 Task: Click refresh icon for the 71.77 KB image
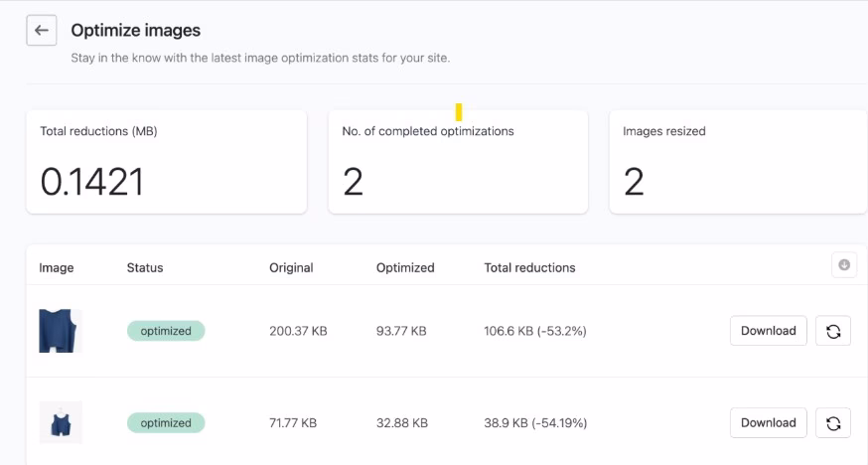[x=832, y=423]
